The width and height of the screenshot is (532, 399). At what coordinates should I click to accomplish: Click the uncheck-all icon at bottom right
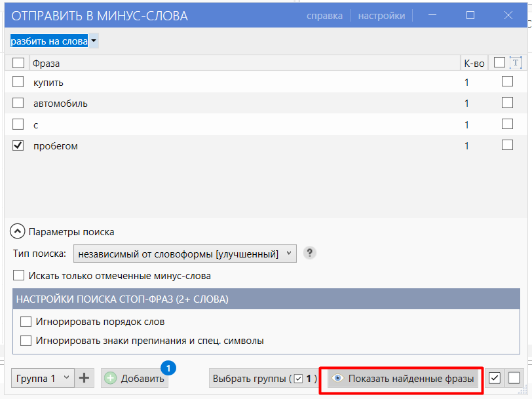click(514, 377)
